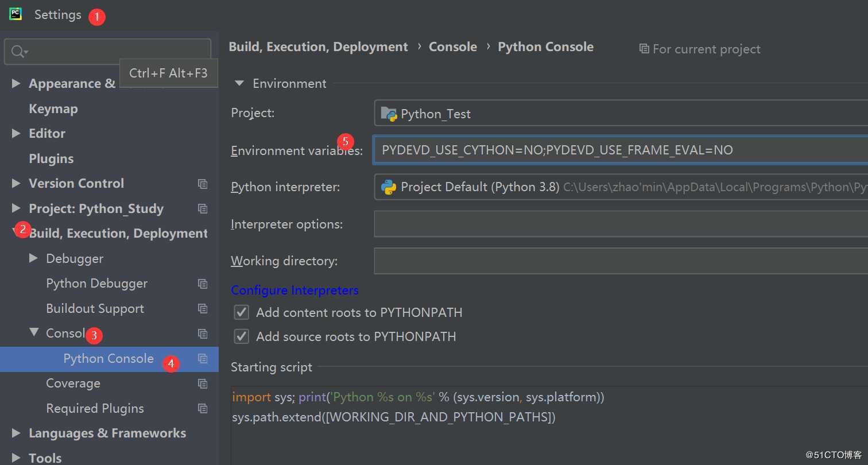Open the Python interpreter dropdown
Screen dimensions: 868x465
621,187
